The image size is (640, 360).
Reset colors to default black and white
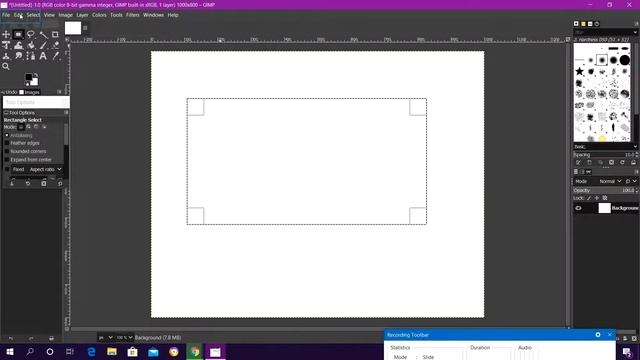[x=27, y=84]
